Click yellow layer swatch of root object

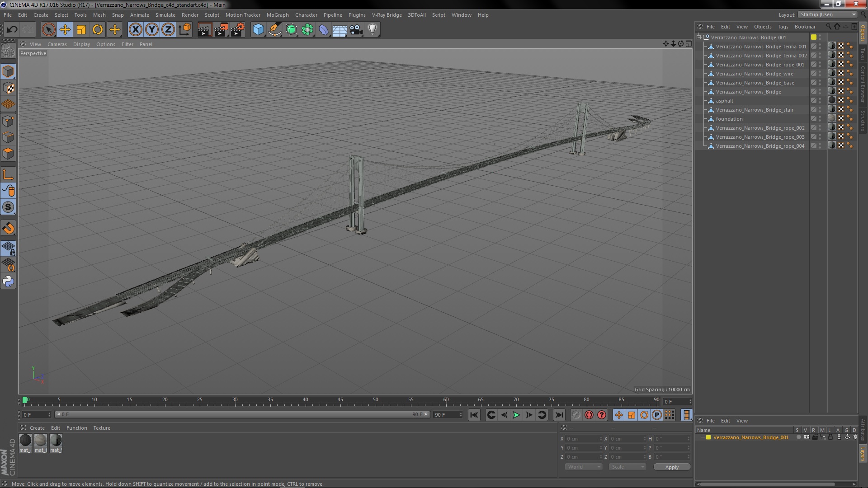pyautogui.click(x=813, y=37)
